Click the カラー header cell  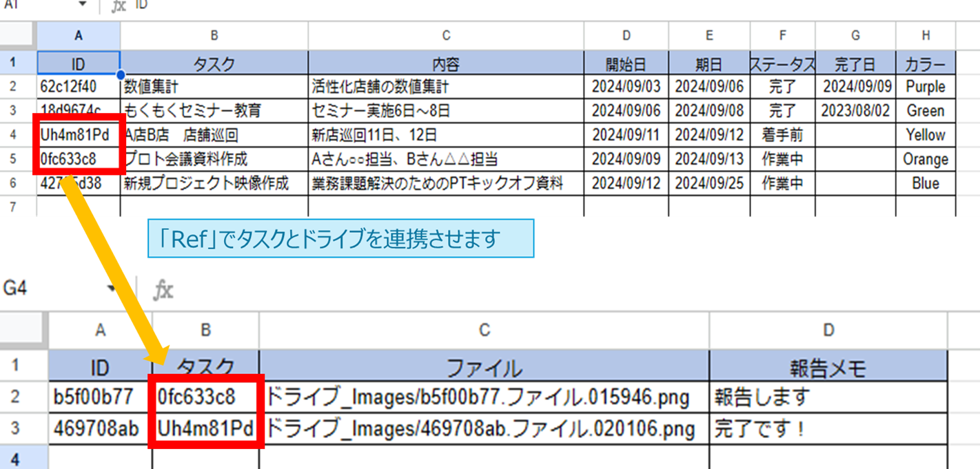coord(926,64)
